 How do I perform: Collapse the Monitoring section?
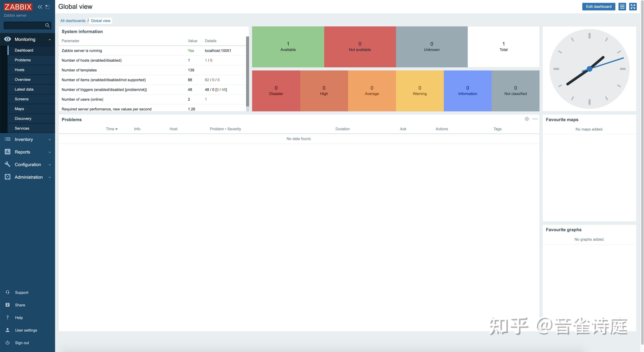(x=49, y=39)
